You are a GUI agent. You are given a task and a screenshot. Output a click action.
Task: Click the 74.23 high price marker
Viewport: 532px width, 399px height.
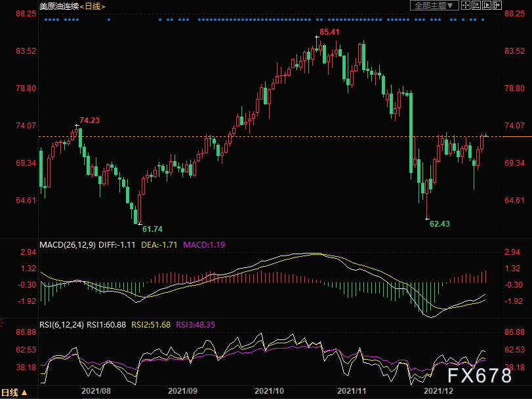90,121
